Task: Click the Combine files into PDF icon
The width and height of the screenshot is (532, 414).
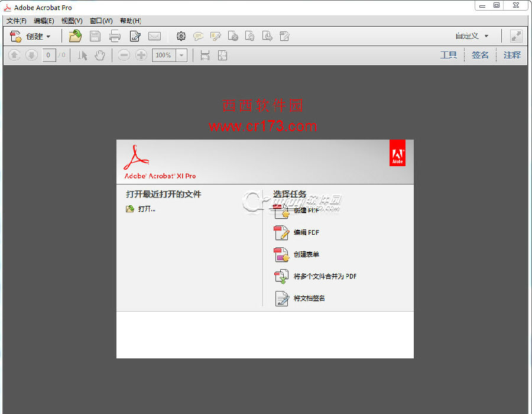Action: click(x=281, y=277)
